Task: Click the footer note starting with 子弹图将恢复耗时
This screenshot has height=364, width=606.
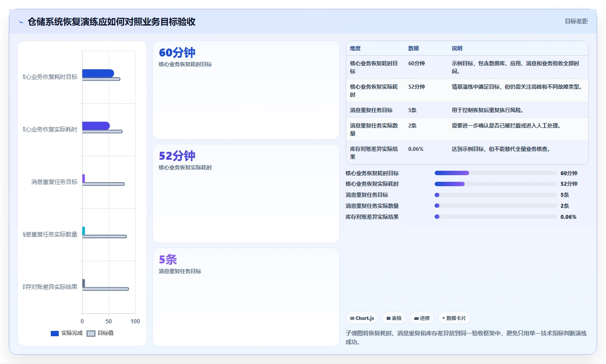Action: point(466,338)
